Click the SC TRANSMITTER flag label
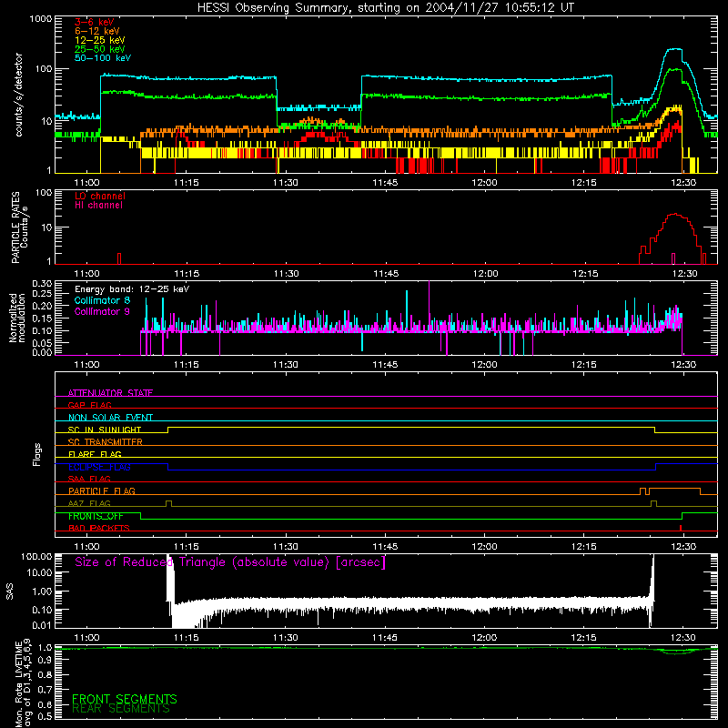728x728 pixels. [x=105, y=442]
